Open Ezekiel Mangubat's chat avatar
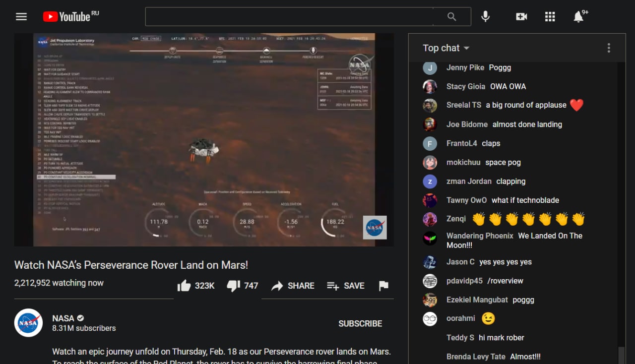 click(430, 300)
